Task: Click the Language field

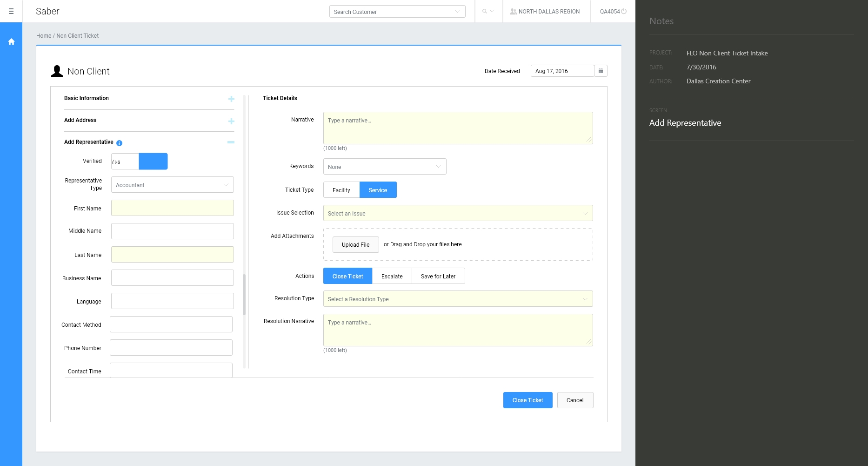Action: pyautogui.click(x=173, y=301)
